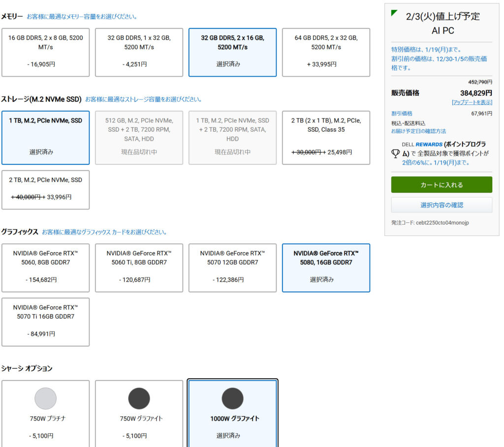Screen dimensions: 504x447
Task: Choose GeForce RTX 5060 Ti 8GB option
Action: (x=139, y=268)
